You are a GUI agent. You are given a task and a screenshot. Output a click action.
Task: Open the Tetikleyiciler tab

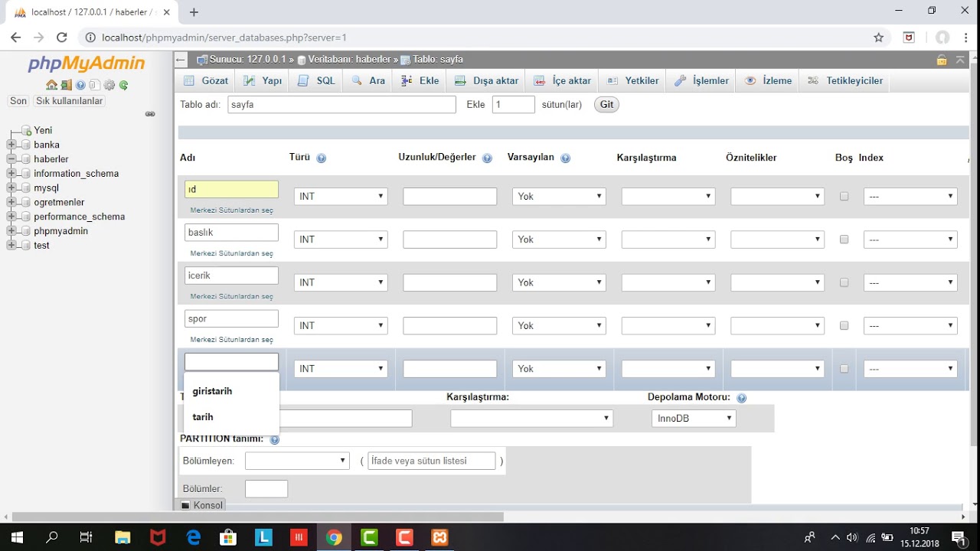(x=845, y=80)
